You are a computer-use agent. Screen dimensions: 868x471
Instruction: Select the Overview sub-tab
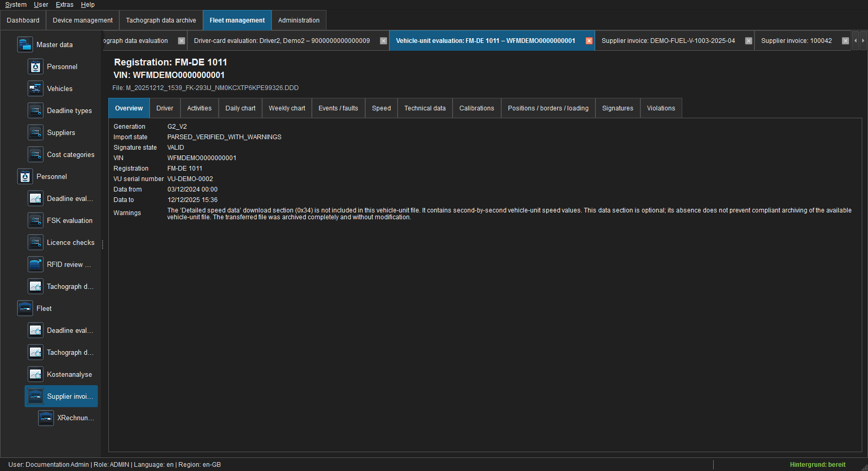coord(129,108)
